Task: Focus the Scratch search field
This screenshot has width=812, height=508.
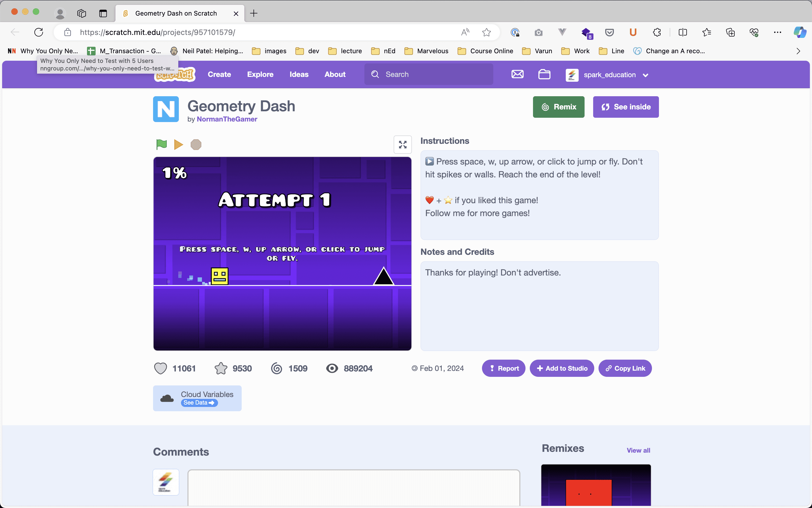Action: click(429, 74)
